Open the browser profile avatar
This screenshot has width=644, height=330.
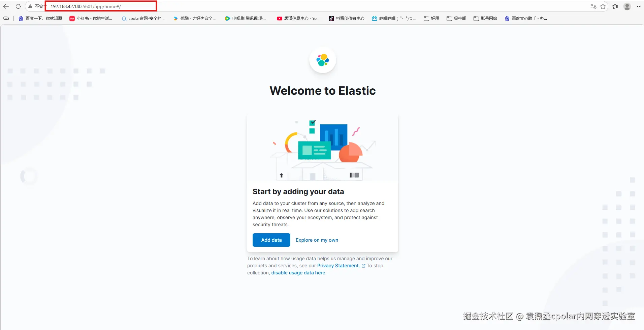[x=627, y=6]
